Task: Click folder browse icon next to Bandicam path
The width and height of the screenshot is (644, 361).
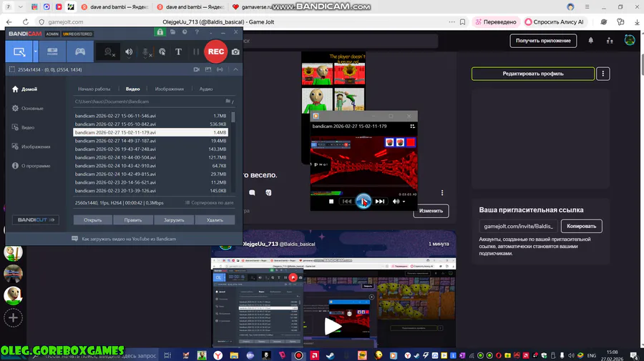Action: click(228, 102)
